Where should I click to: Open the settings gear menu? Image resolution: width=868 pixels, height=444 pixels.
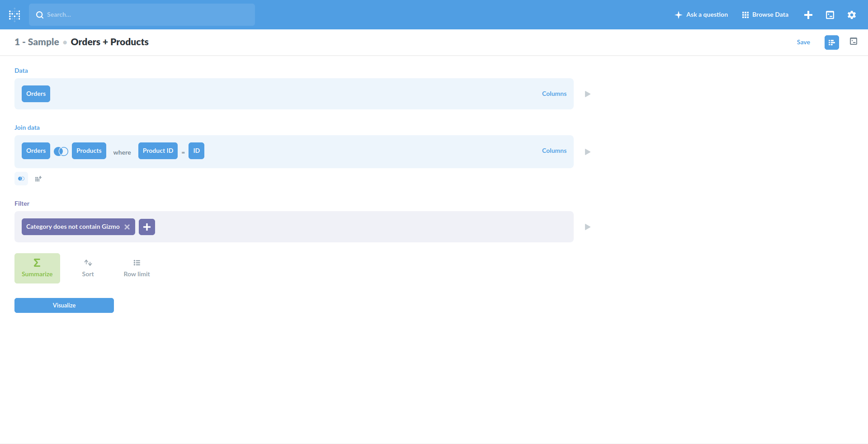(x=852, y=15)
